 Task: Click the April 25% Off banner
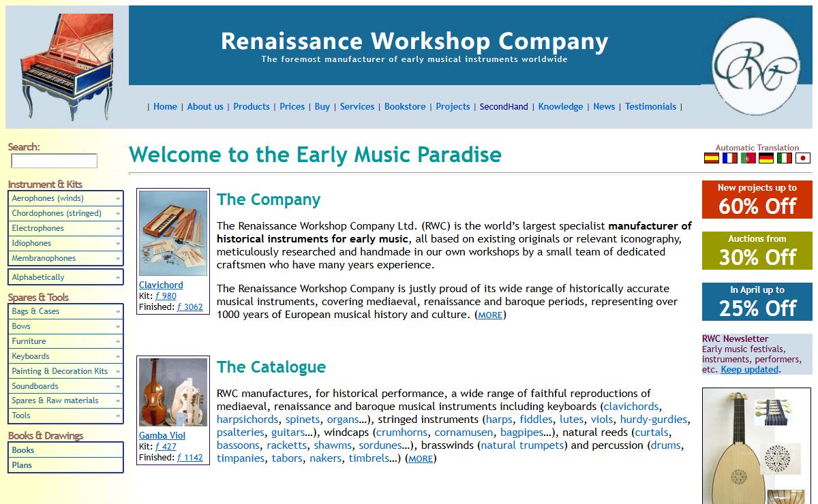[757, 302]
